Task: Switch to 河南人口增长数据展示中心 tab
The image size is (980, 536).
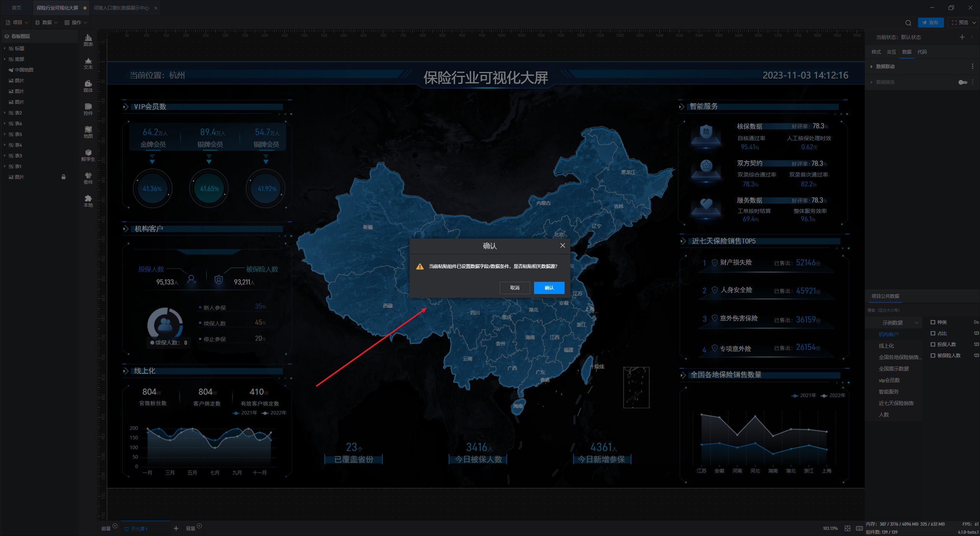Action: pos(121,8)
